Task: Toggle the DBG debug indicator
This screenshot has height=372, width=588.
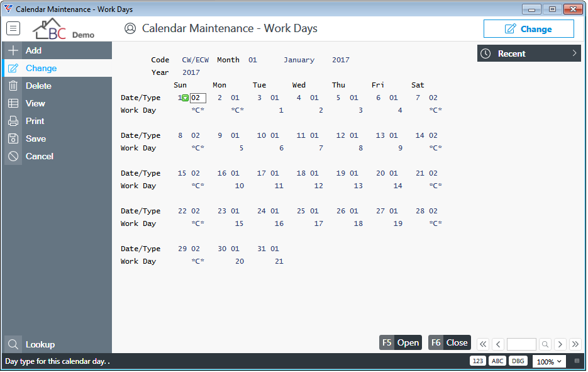Action: 518,361
